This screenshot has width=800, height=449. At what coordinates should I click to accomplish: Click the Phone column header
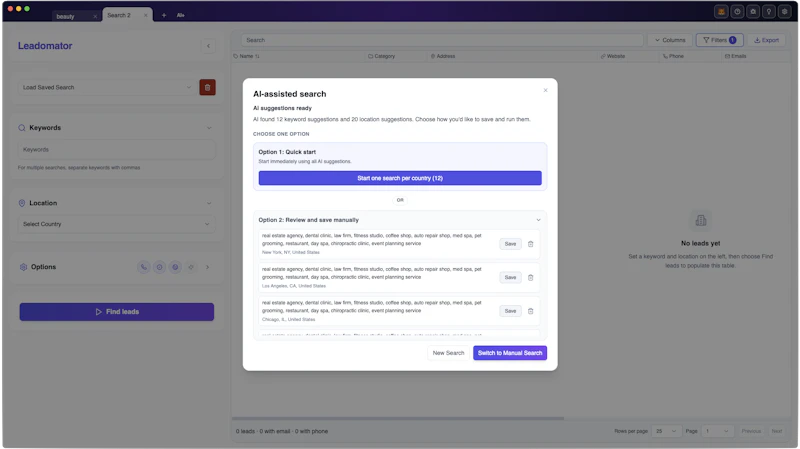pos(673,56)
